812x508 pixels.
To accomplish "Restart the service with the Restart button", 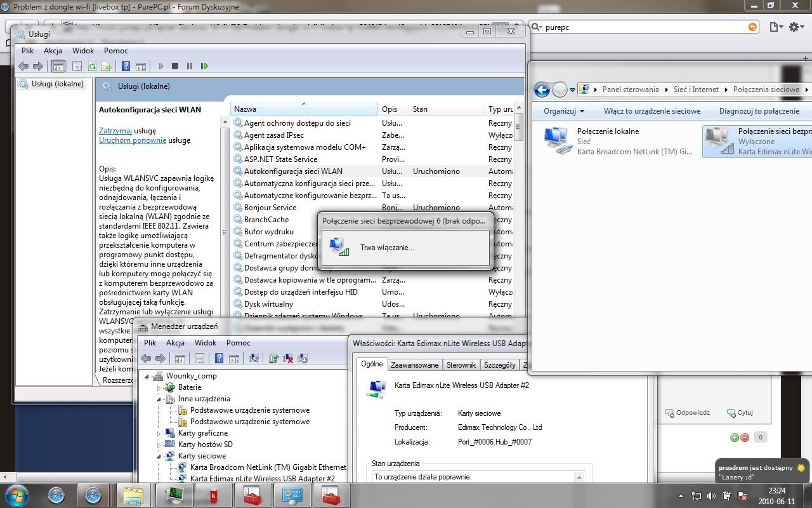I will click(x=204, y=66).
